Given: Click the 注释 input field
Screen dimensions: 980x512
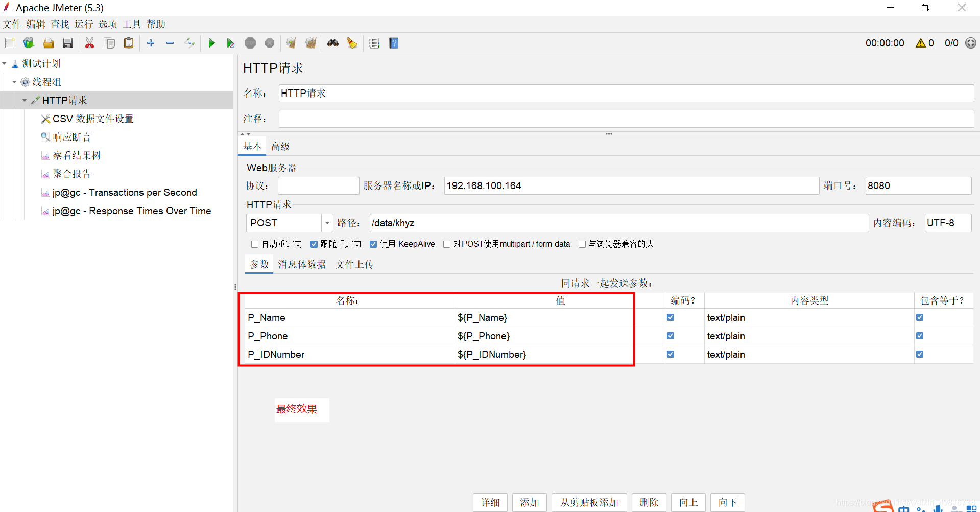Looking at the screenshot, I should (626, 119).
